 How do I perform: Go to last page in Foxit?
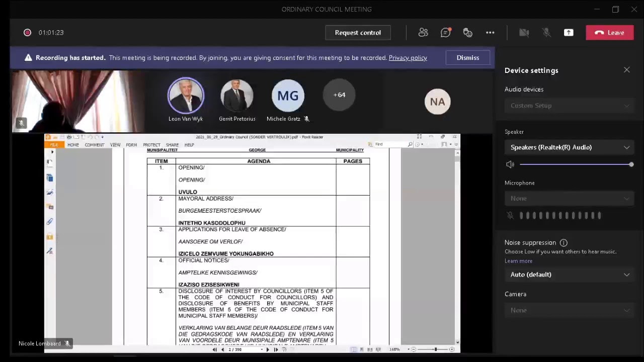click(276, 349)
